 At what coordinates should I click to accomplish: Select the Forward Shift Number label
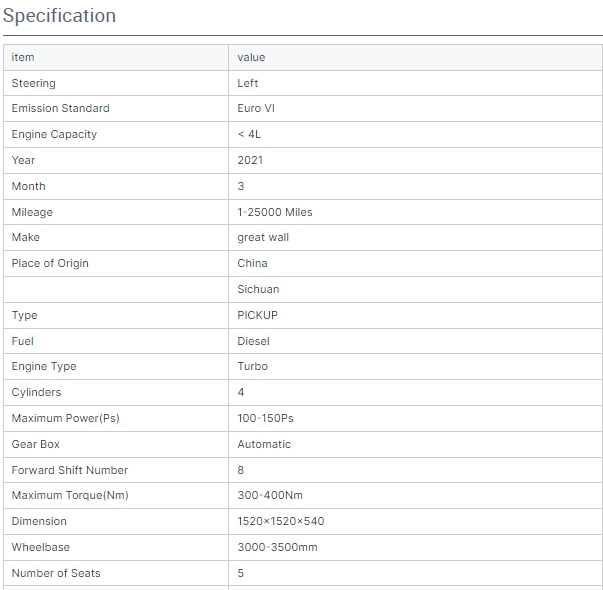coord(69,470)
